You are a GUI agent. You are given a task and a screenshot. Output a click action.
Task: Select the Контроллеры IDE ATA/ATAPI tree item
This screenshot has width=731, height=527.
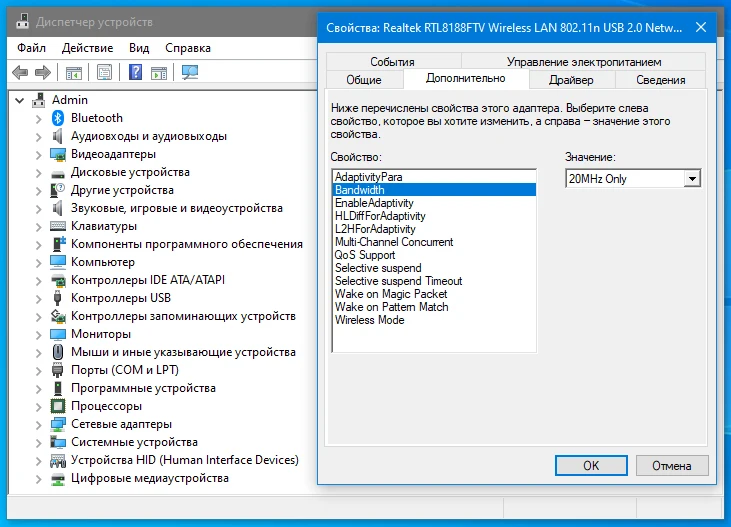[148, 280]
